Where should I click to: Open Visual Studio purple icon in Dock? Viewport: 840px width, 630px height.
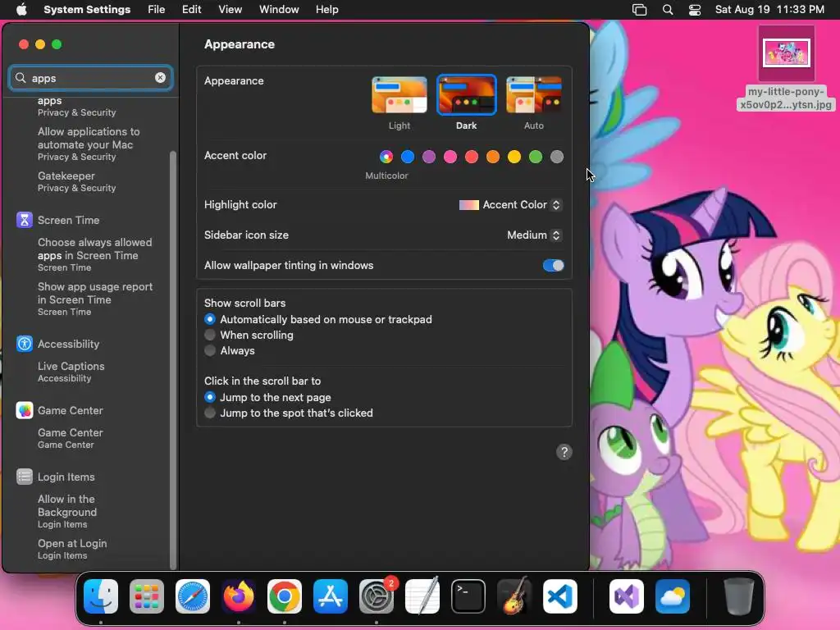(627, 596)
